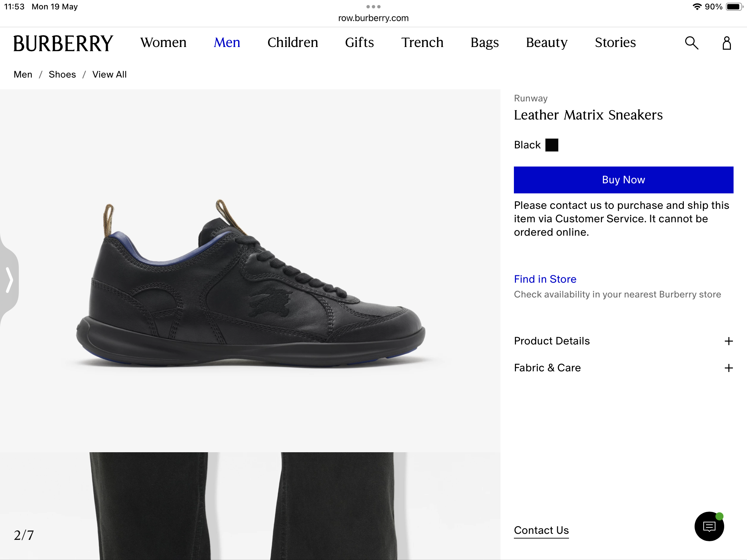
Task: Open the shopping bag icon
Action: click(x=727, y=43)
